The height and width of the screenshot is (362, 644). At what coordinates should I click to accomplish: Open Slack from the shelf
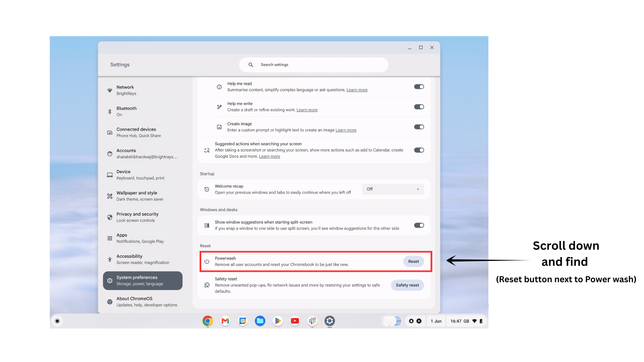[312, 321]
